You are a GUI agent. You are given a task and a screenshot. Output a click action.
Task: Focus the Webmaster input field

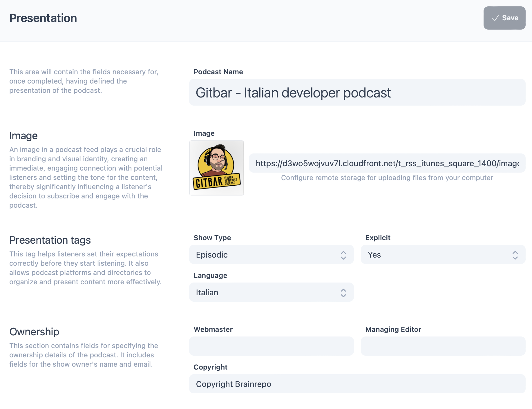(271, 346)
